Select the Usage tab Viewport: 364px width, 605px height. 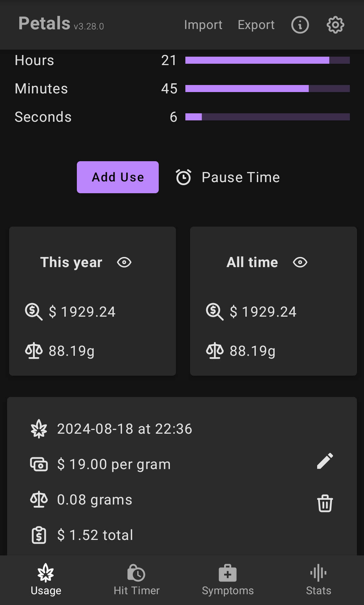pos(46,580)
